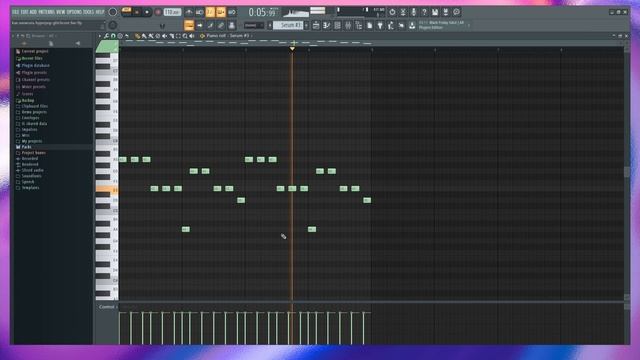Click the Record button in transport
This screenshot has width=640, height=360.
coord(158,12)
